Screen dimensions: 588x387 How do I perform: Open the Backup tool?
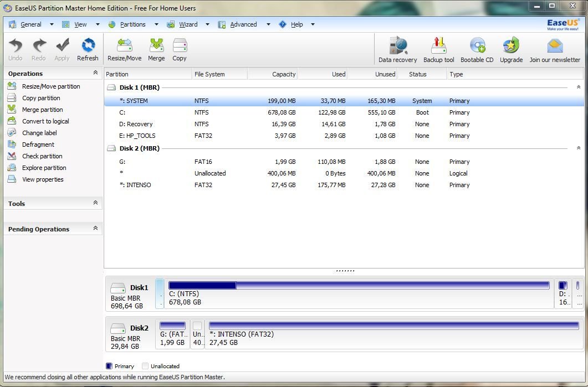click(438, 45)
